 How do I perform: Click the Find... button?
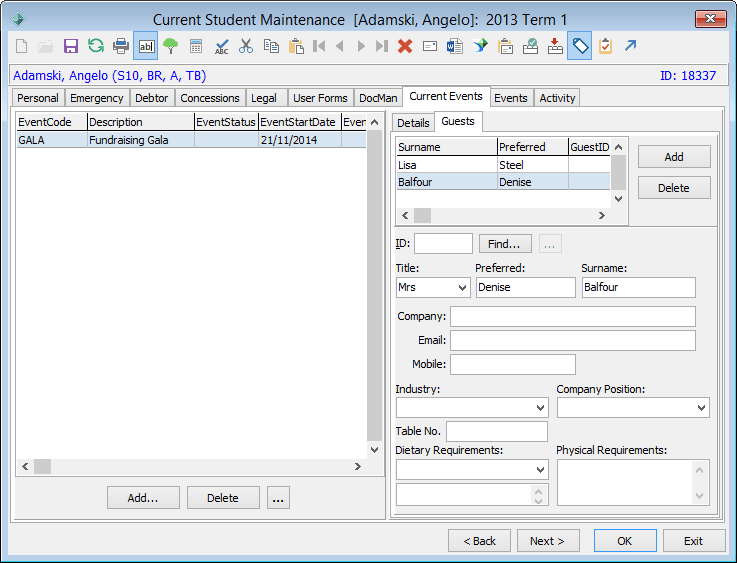coord(505,244)
